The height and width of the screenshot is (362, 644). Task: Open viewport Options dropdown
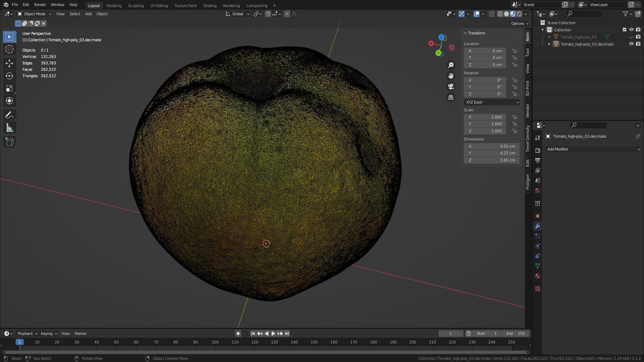(x=520, y=23)
